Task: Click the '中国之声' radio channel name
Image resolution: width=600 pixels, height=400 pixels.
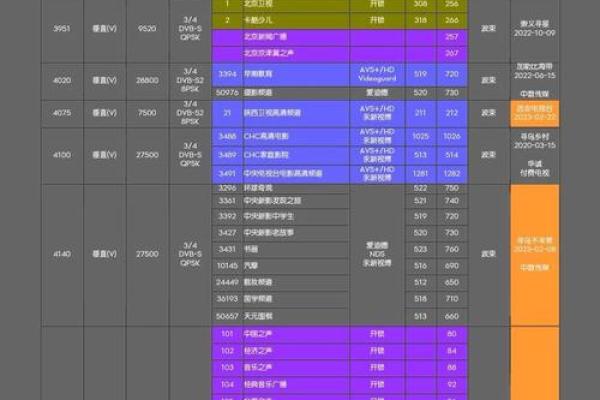Action: click(258, 334)
